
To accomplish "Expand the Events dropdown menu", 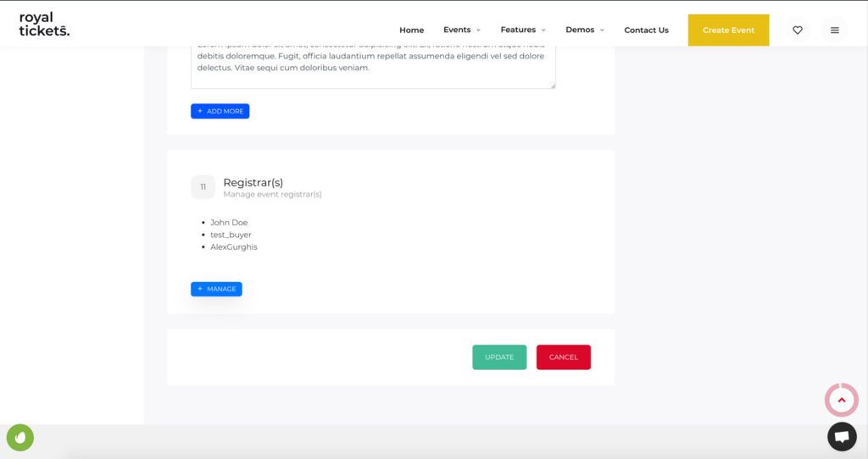I will pyautogui.click(x=462, y=30).
